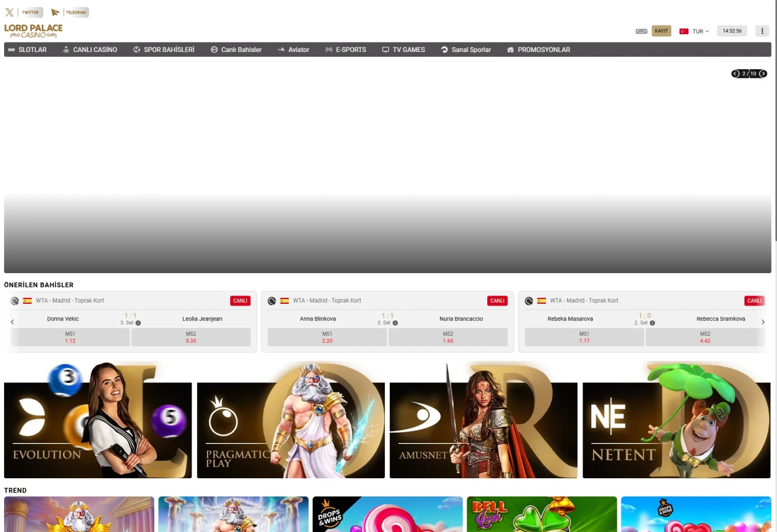Screen dimensions: 777x532
Task: Click the page vertical scrollbar
Action: 775,121
